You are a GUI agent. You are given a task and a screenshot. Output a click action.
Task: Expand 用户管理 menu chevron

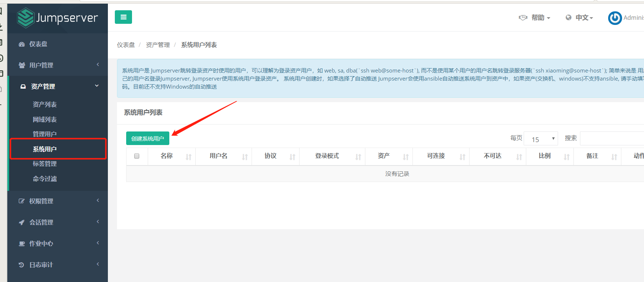pos(98,64)
